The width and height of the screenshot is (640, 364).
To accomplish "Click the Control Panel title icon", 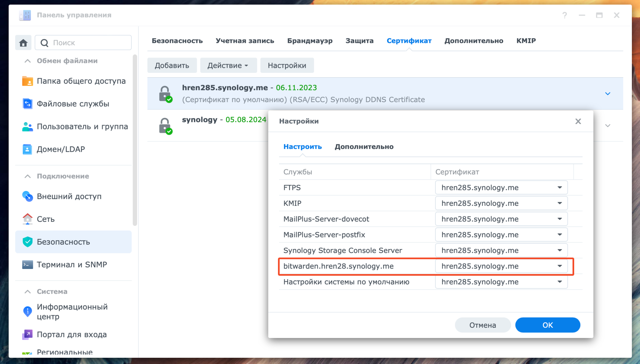I will 25,15.
